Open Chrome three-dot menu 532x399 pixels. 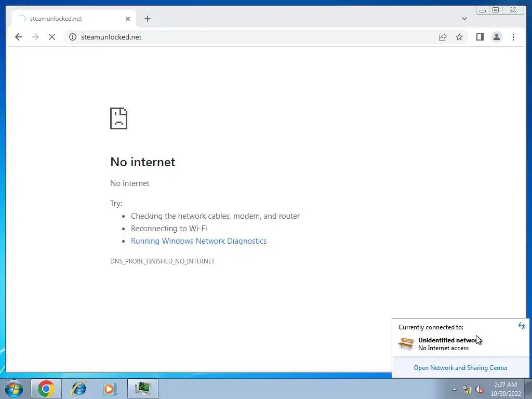point(513,37)
